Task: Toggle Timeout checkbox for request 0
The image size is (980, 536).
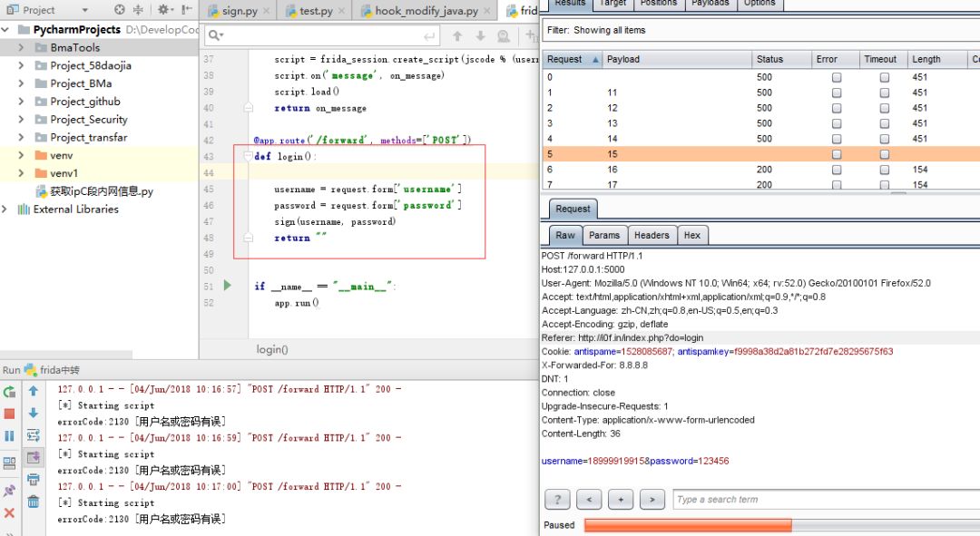Action: pyautogui.click(x=885, y=77)
